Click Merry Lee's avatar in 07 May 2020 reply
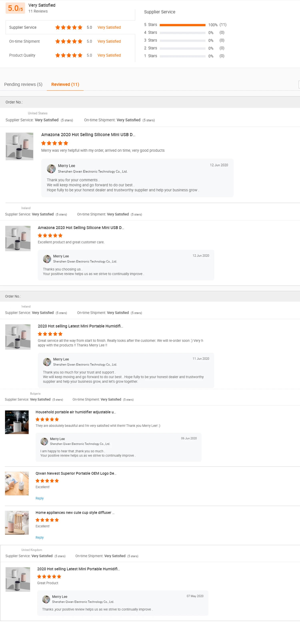The width and height of the screenshot is (300, 644). pos(46,599)
